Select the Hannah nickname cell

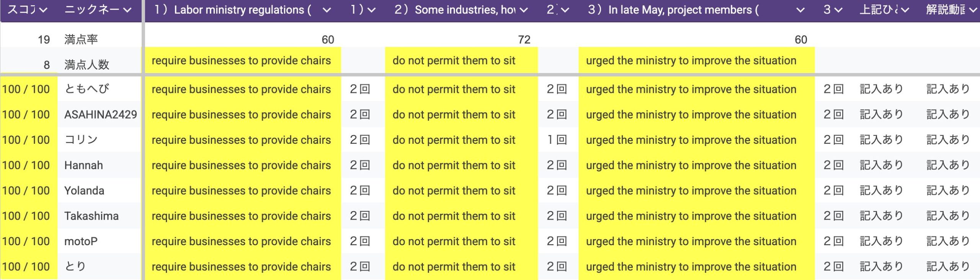click(x=83, y=165)
